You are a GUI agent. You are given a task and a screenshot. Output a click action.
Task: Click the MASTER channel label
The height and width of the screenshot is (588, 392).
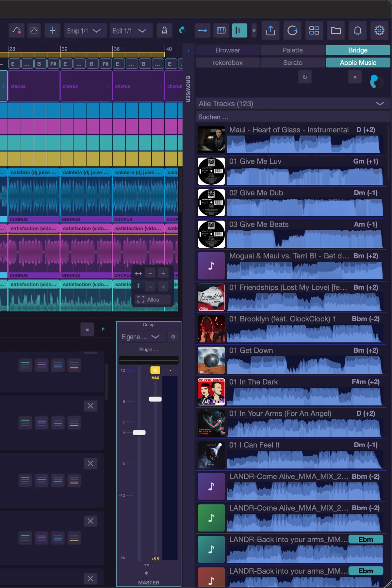[x=149, y=582]
